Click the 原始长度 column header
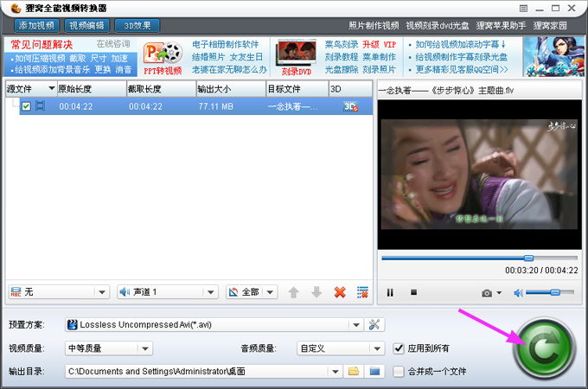 pyautogui.click(x=92, y=89)
